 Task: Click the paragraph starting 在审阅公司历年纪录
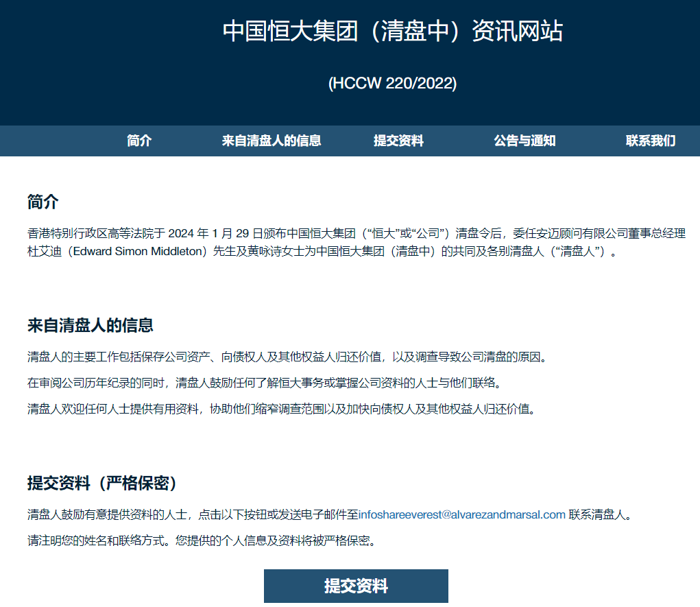[x=265, y=383]
